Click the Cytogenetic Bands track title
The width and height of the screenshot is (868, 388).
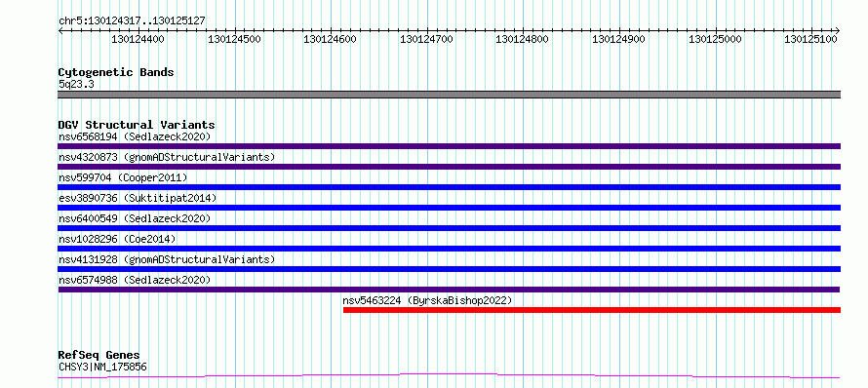pos(116,72)
